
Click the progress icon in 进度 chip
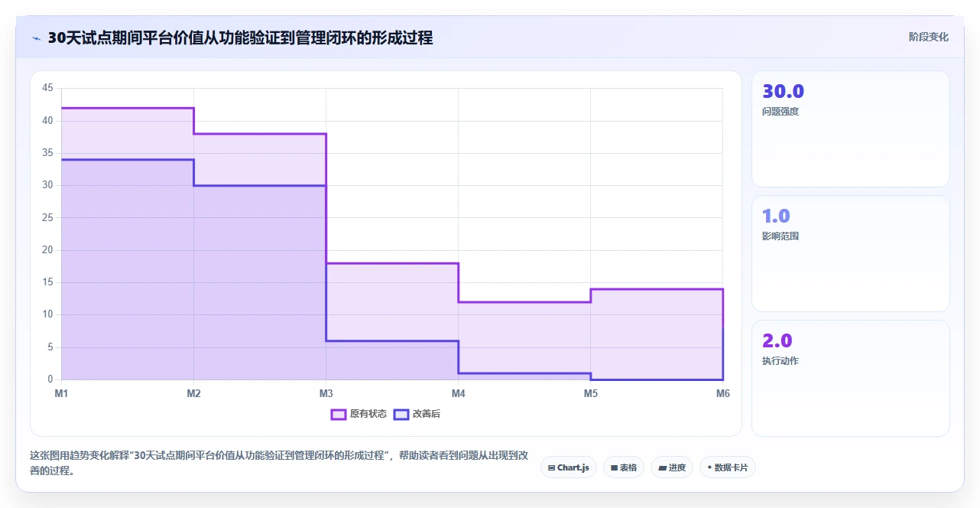coord(662,467)
